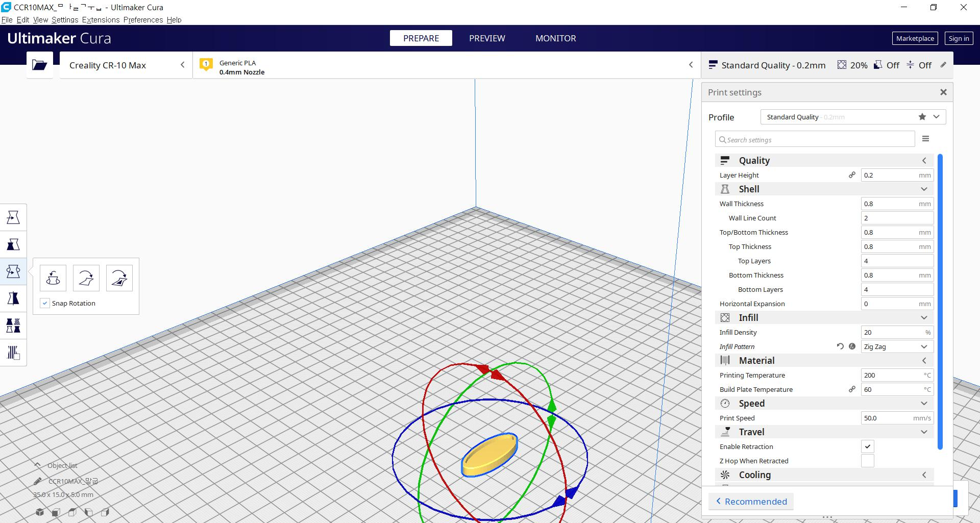Switch to the top view cube icon
980x523 pixels.
point(72,512)
